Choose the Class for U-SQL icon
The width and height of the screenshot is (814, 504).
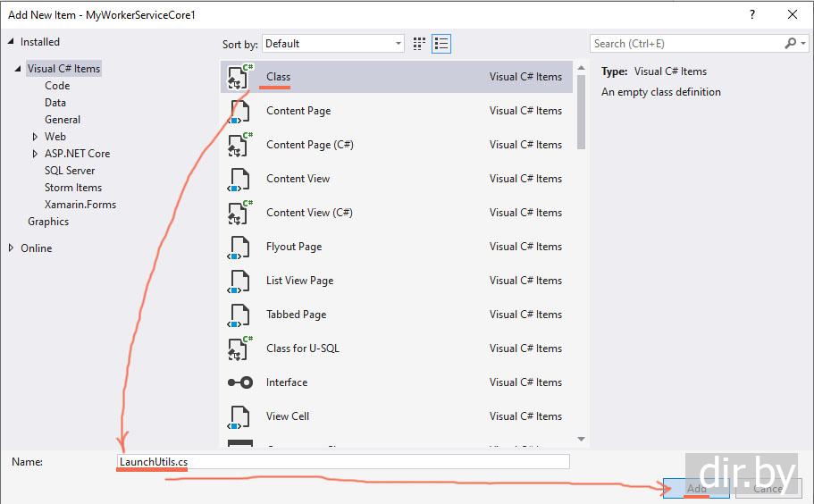click(239, 349)
